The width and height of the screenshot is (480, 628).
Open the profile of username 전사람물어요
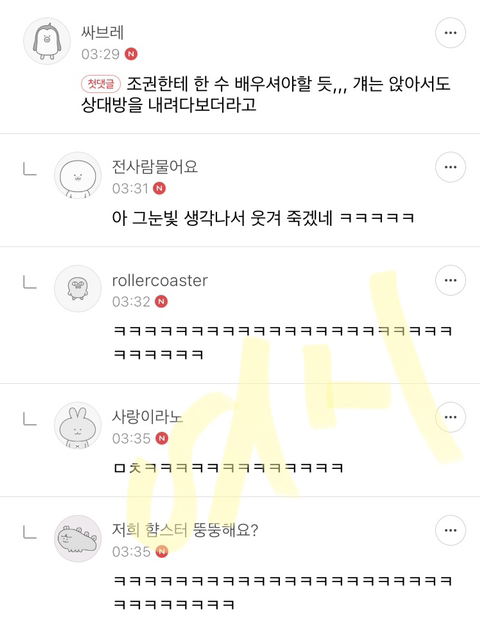coord(155,167)
